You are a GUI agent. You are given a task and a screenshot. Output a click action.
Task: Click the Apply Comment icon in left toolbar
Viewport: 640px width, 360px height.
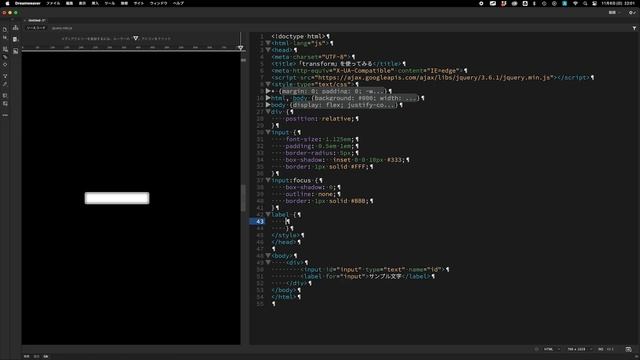(x=5, y=96)
